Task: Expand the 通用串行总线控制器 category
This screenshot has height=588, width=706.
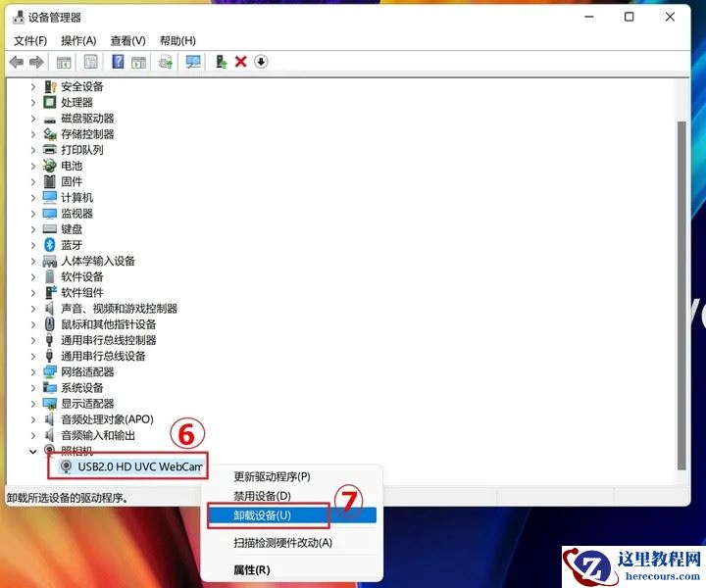Action: coord(33,340)
